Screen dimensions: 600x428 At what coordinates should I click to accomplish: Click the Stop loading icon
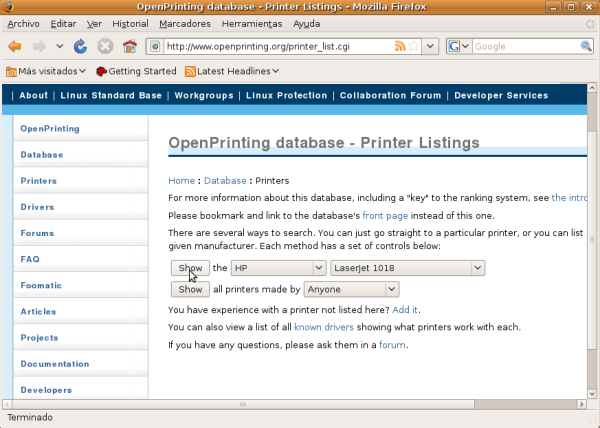coord(104,47)
